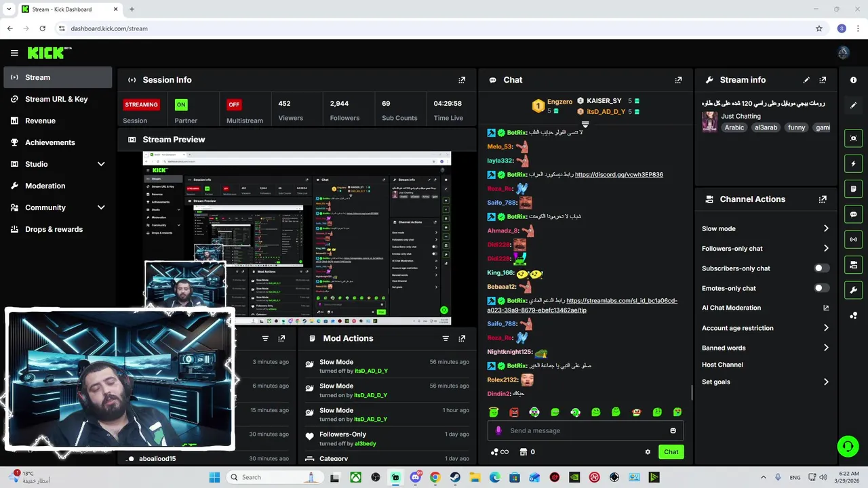The width and height of the screenshot is (868, 488).
Task: Open Steam from the taskbar
Action: [455, 477]
